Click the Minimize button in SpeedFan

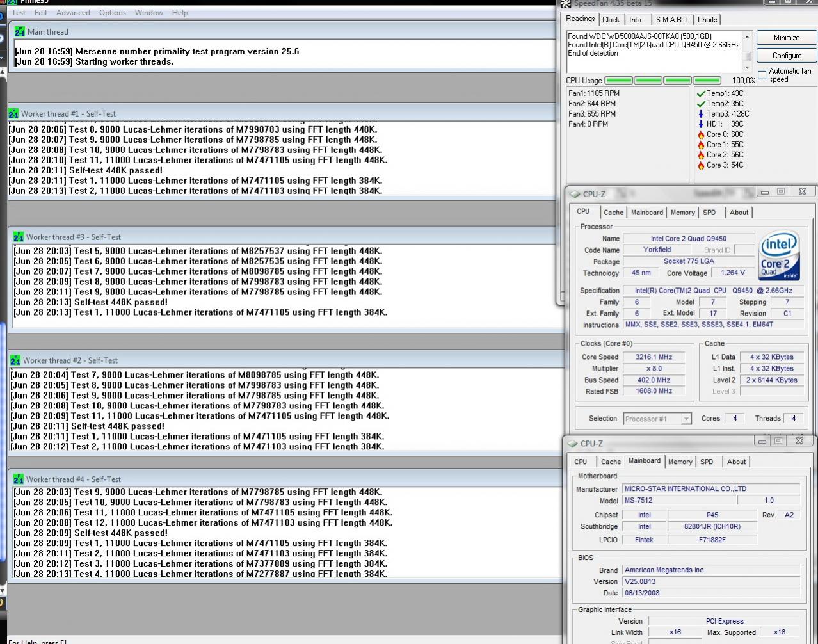787,38
